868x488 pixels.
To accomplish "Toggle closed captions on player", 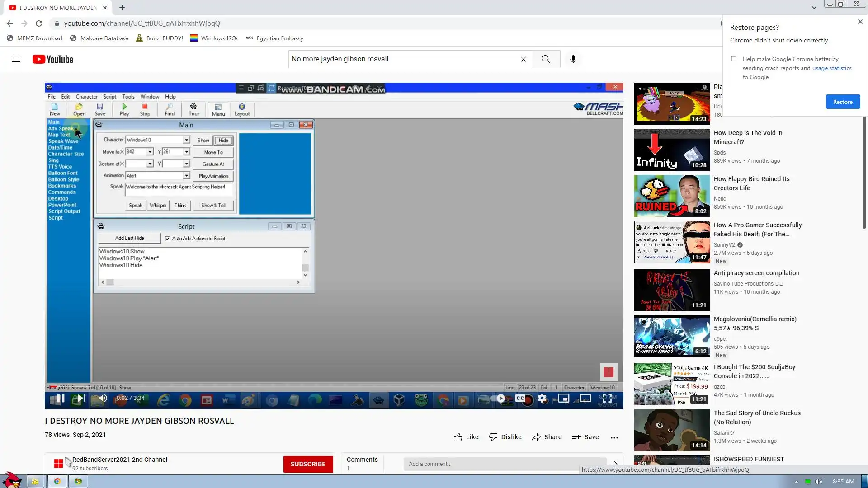I will click(520, 398).
